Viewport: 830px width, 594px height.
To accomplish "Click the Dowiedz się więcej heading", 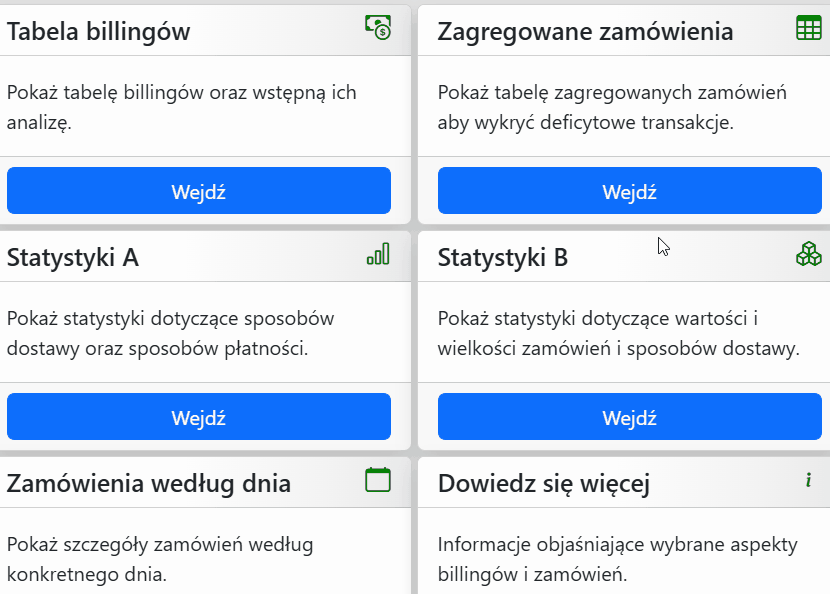I will pyautogui.click(x=544, y=484).
